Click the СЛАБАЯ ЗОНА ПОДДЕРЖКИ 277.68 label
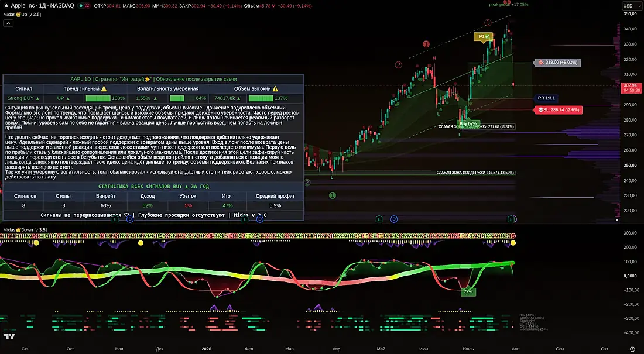This screenshot has width=644, height=354. [476, 127]
